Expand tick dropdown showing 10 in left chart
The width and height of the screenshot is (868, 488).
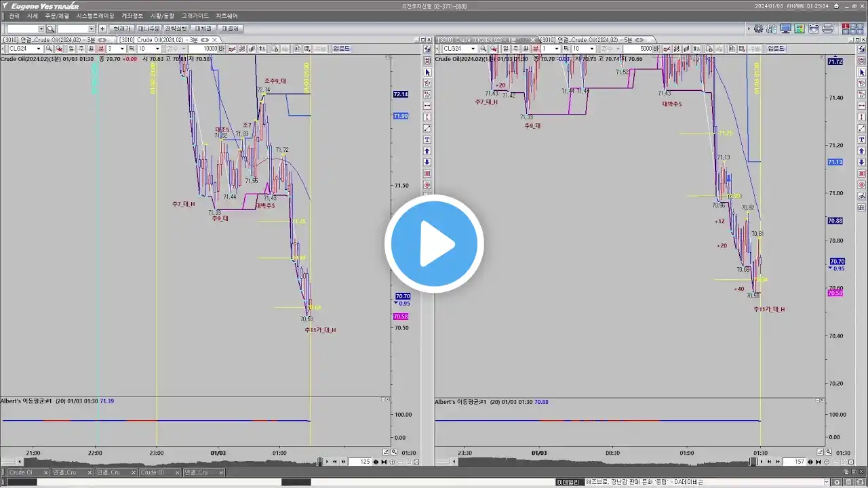coord(158,48)
